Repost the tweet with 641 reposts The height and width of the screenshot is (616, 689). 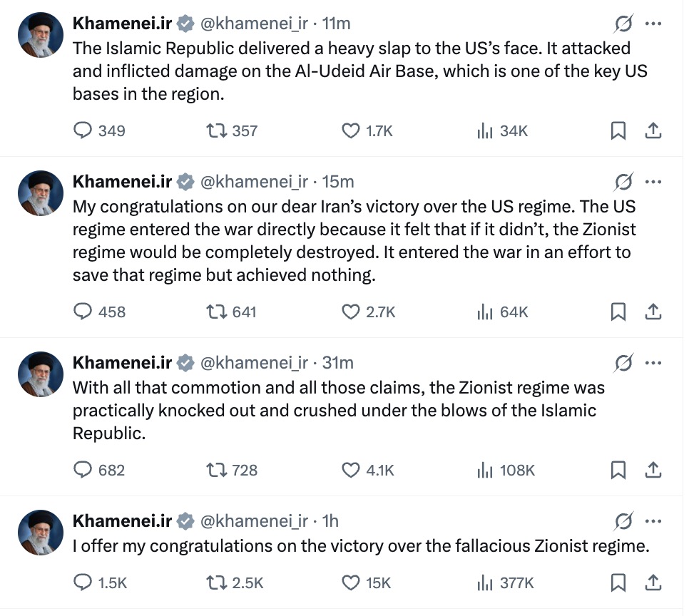214,312
